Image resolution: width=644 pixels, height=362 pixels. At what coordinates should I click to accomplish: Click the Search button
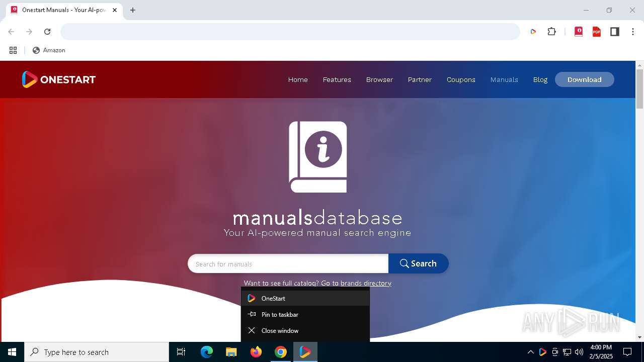point(418,263)
